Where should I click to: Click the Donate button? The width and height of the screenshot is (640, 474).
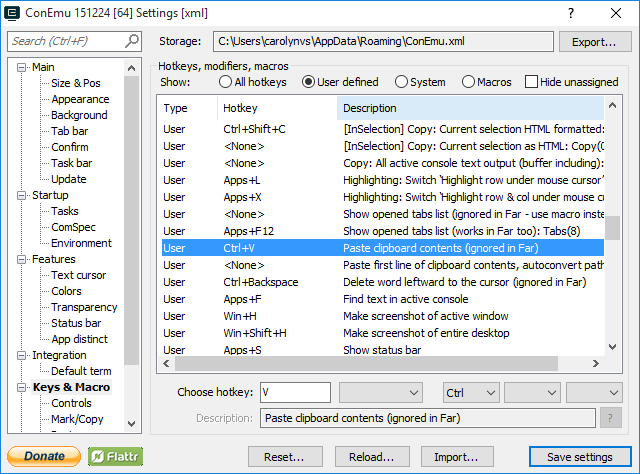click(44, 456)
